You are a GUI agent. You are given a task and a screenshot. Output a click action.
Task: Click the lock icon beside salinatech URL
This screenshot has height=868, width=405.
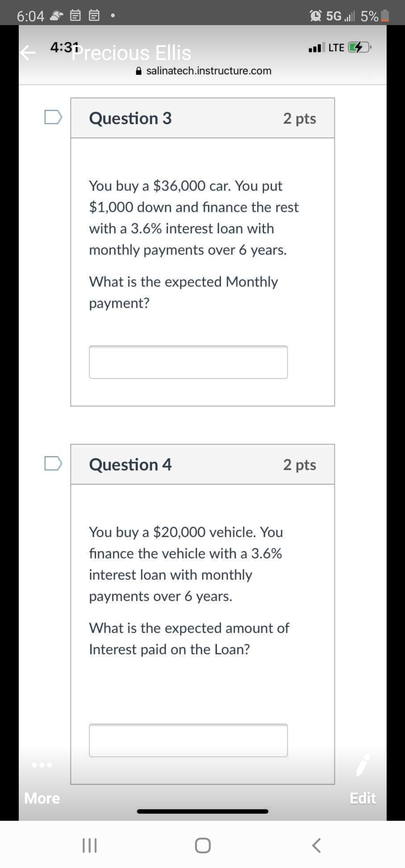click(x=139, y=71)
